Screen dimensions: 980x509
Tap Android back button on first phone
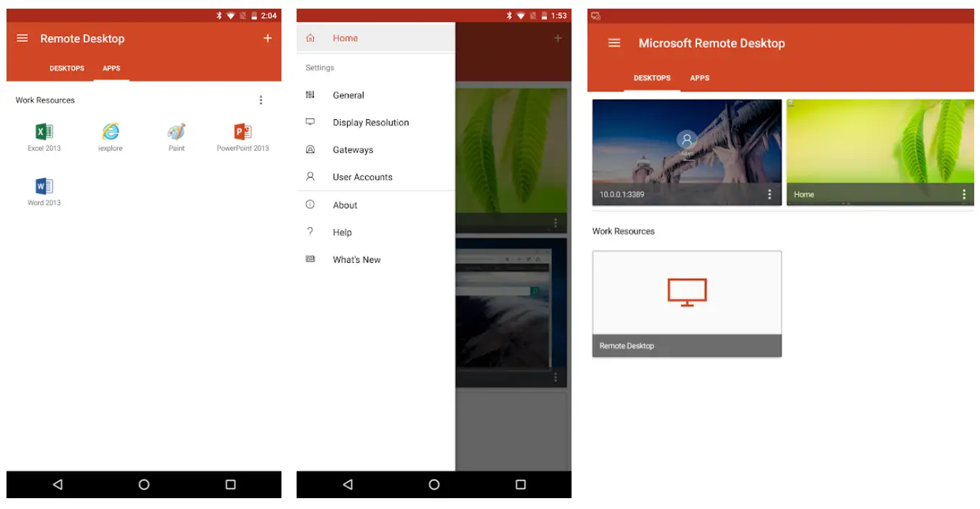[58, 484]
